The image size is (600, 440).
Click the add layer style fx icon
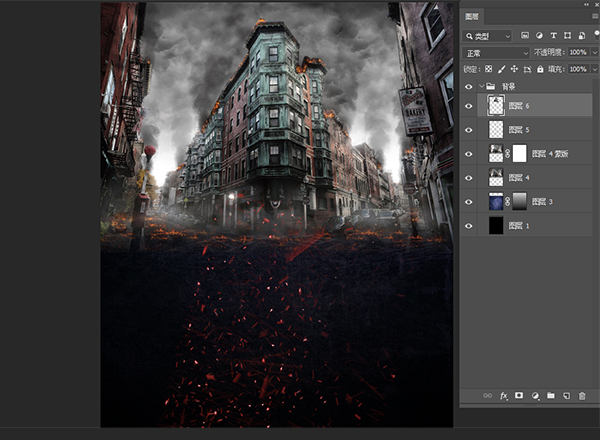[504, 396]
